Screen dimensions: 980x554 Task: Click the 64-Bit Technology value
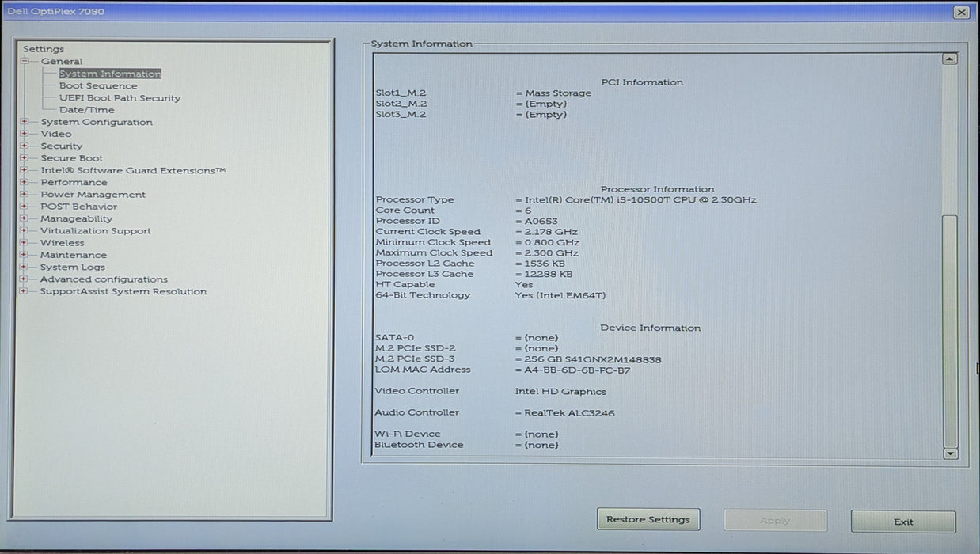click(560, 295)
